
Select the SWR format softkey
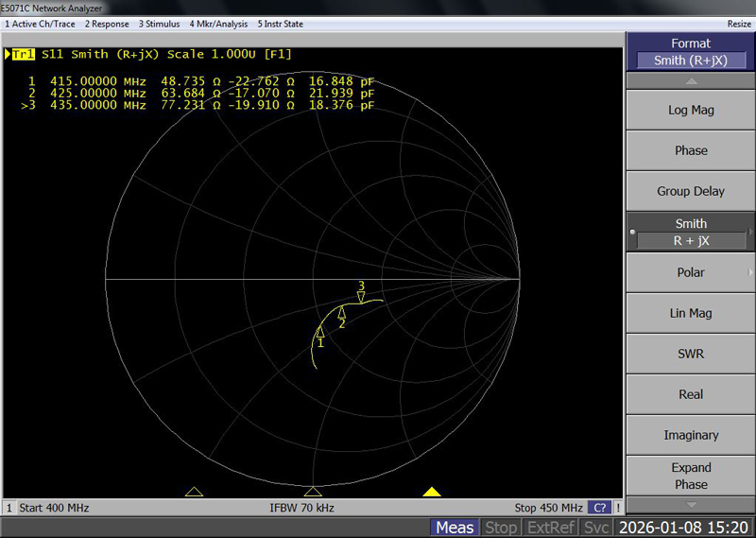690,354
